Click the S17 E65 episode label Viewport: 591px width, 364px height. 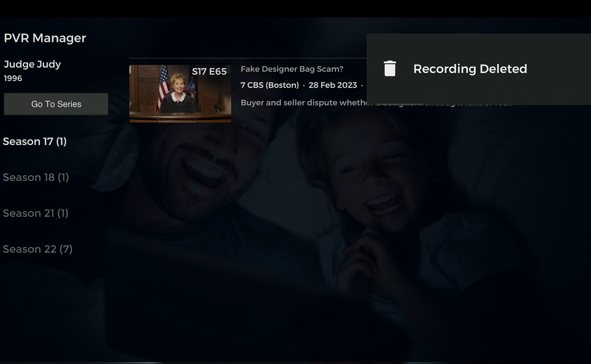coord(209,71)
